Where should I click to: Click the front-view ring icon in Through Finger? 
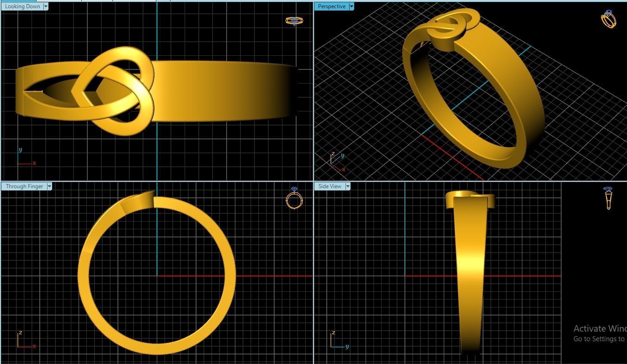click(x=294, y=198)
